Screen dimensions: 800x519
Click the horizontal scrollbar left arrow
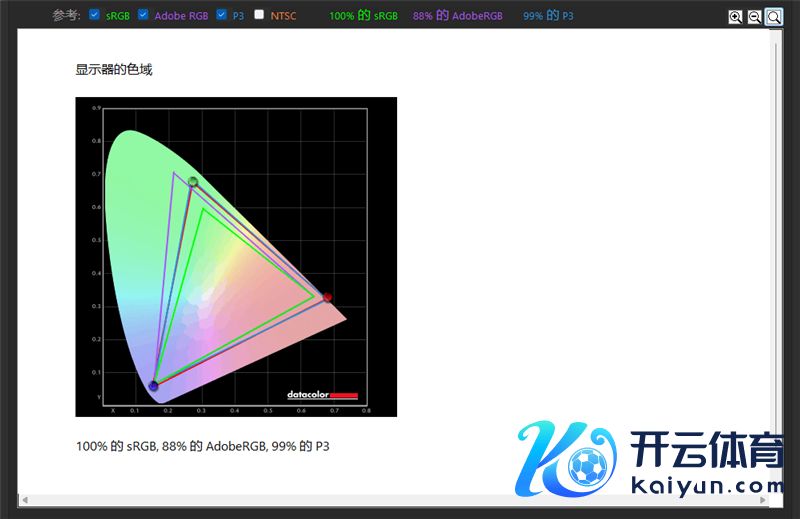click(x=24, y=499)
